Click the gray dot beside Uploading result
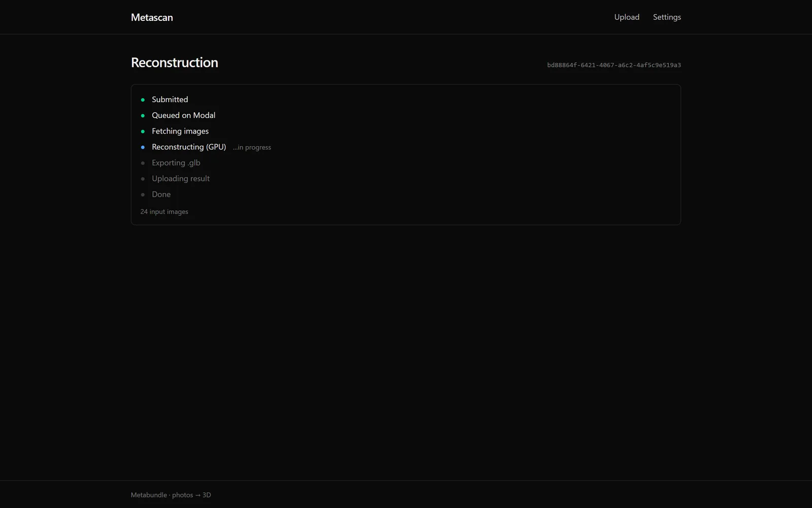The image size is (812, 508). click(x=143, y=179)
